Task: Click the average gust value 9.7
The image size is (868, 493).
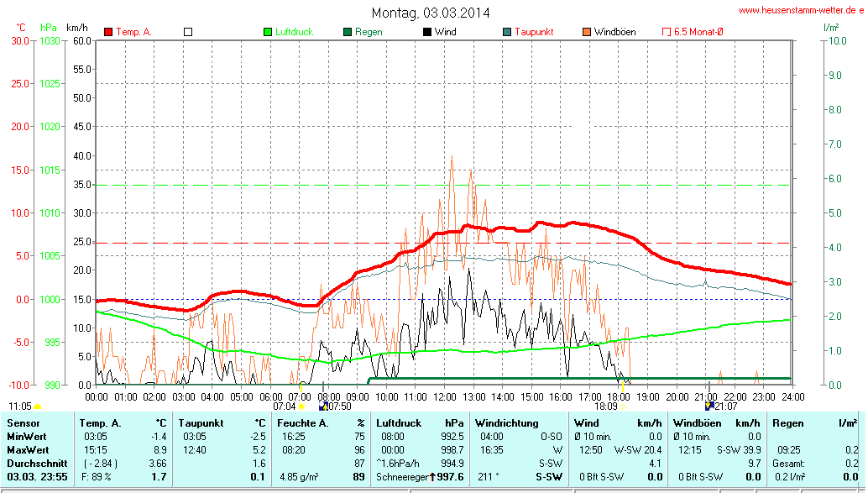Action: tap(755, 463)
